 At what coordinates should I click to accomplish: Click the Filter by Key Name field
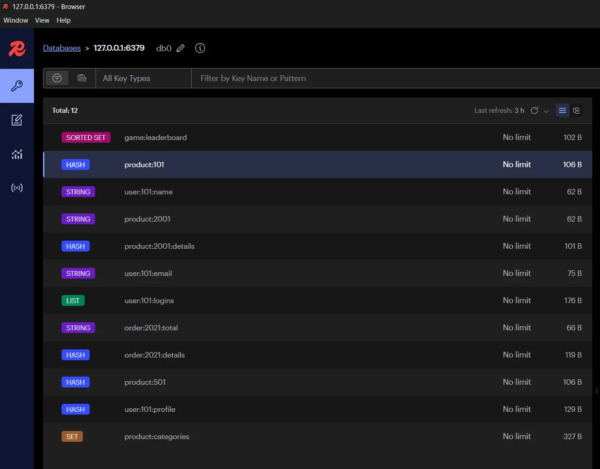click(x=390, y=78)
